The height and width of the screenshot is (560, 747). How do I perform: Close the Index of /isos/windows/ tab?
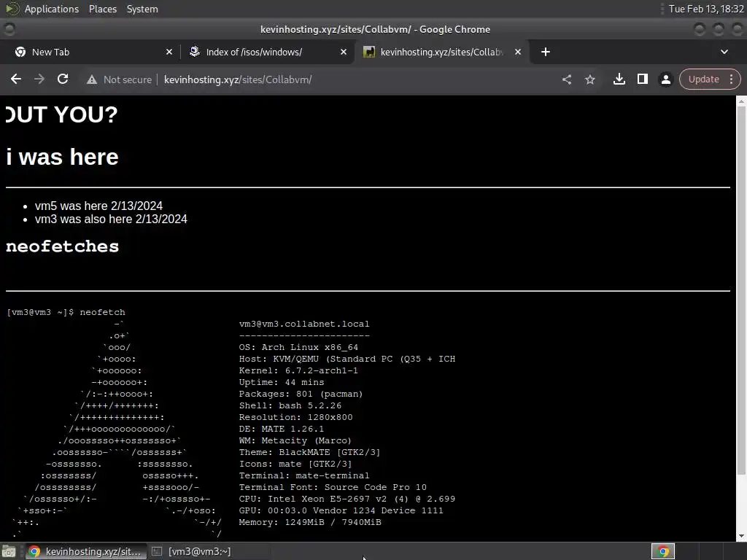[x=343, y=52]
